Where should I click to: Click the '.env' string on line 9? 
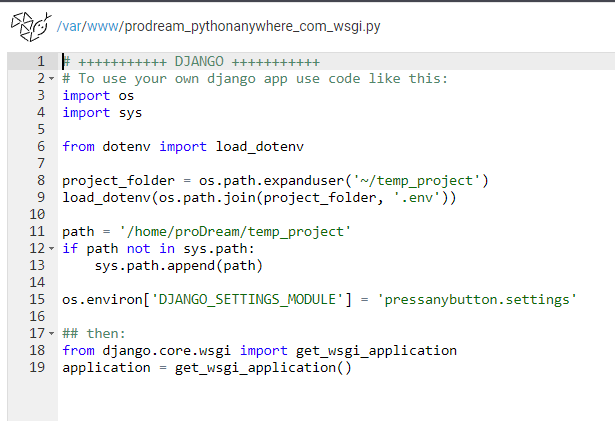(x=417, y=197)
